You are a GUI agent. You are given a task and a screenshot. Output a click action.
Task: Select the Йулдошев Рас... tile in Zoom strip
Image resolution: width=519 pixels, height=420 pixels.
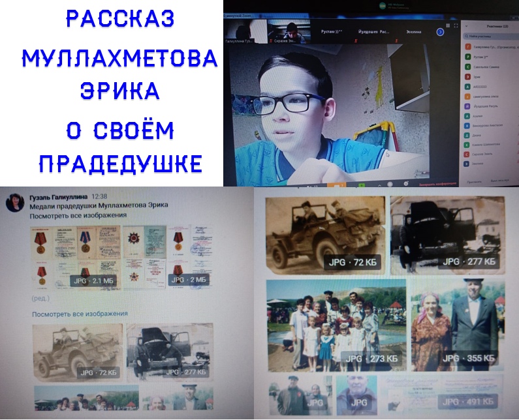373,32
